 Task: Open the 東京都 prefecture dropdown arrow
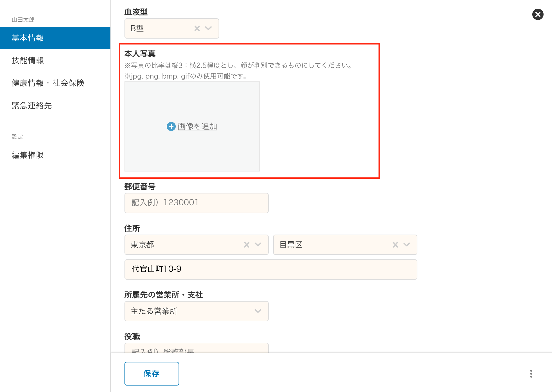(x=258, y=245)
